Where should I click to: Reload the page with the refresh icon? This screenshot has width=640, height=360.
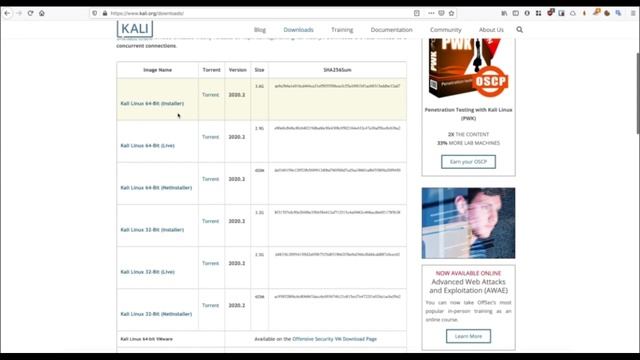[x=30, y=13]
